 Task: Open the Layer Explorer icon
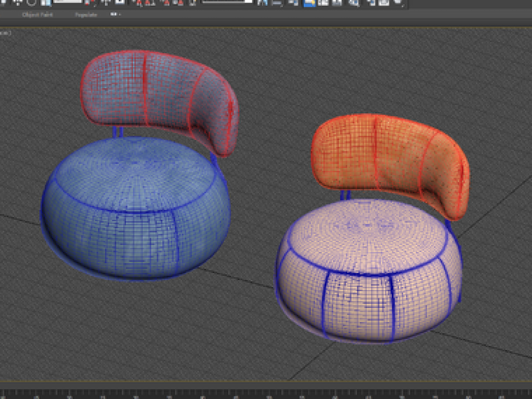coord(293,3)
